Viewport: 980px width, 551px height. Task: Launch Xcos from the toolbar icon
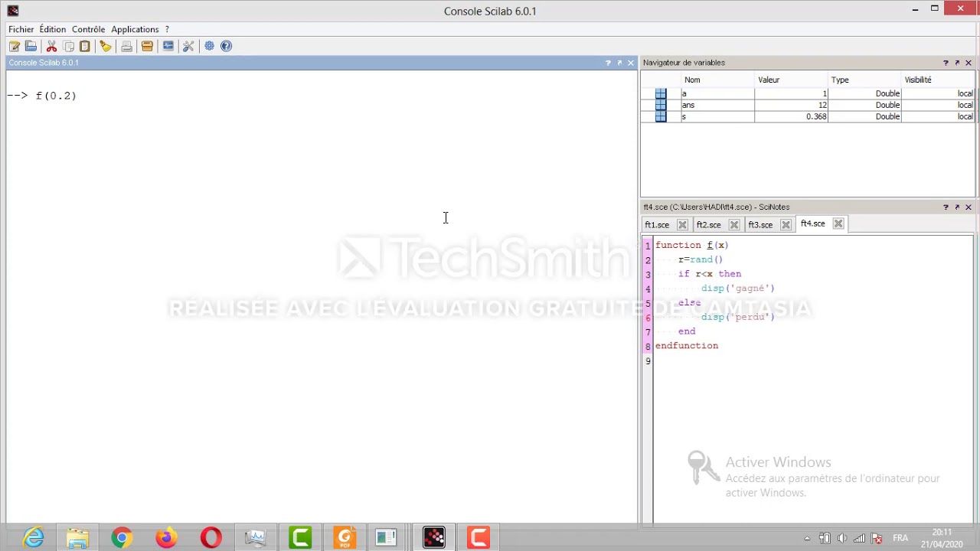click(x=168, y=46)
